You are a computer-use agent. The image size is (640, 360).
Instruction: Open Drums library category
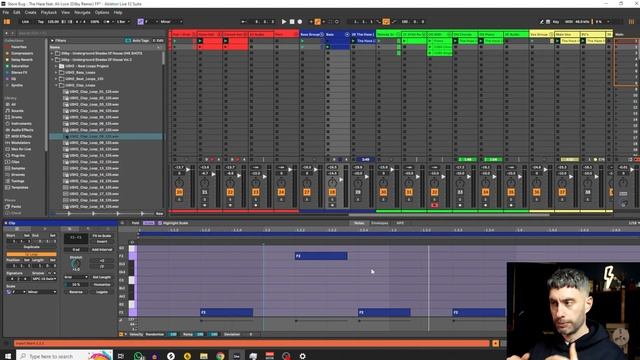pyautogui.click(x=18, y=117)
